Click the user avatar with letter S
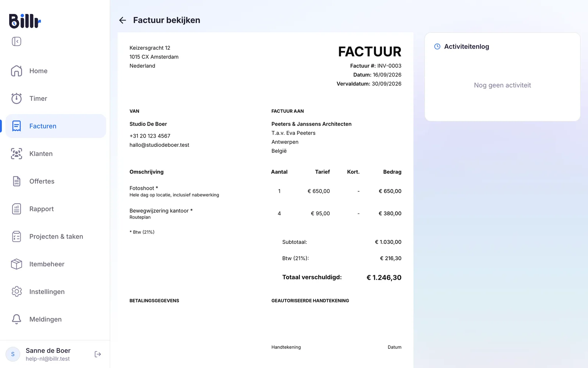Image resolution: width=588 pixels, height=368 pixels. point(13,354)
